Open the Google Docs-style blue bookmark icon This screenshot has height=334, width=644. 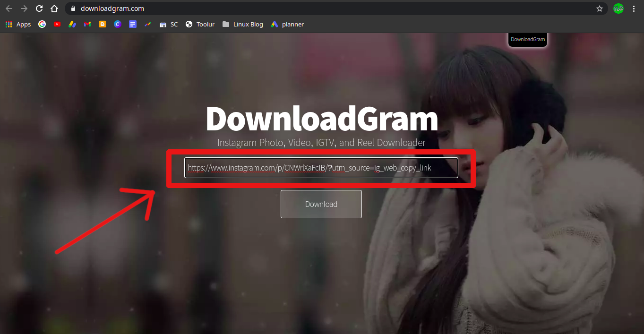(133, 24)
